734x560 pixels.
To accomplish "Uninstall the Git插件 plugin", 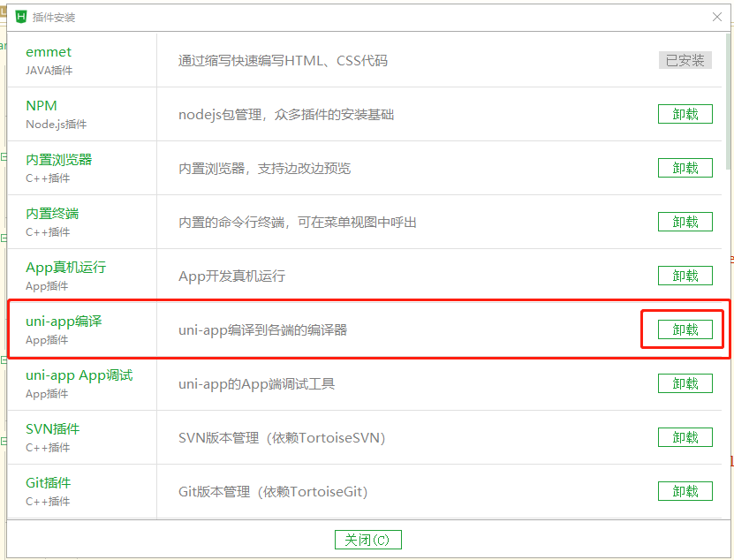I will (685, 491).
